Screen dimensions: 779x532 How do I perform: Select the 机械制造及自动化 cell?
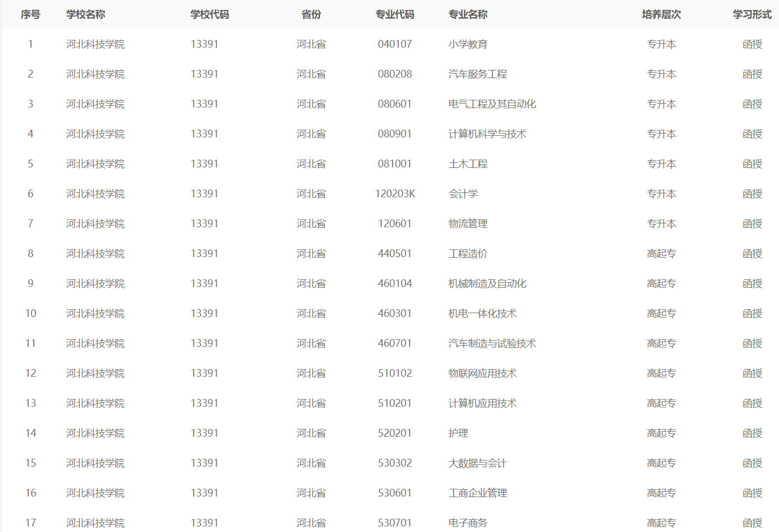click(x=487, y=284)
